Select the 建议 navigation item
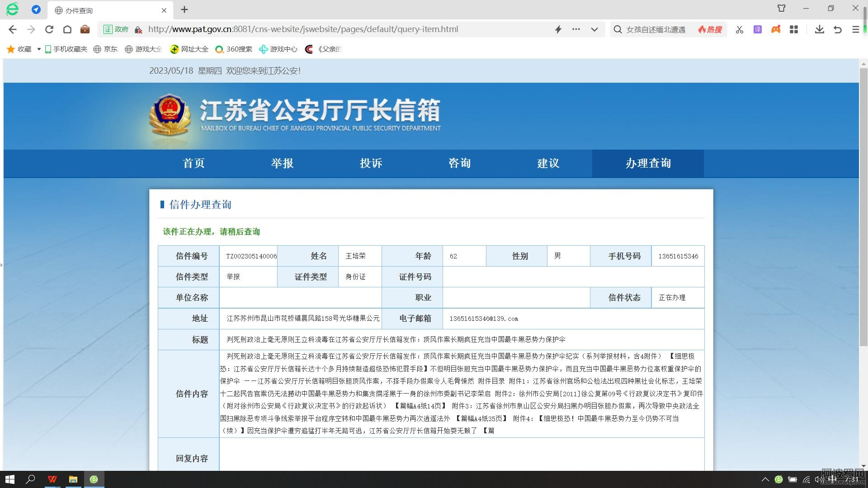 tap(548, 163)
